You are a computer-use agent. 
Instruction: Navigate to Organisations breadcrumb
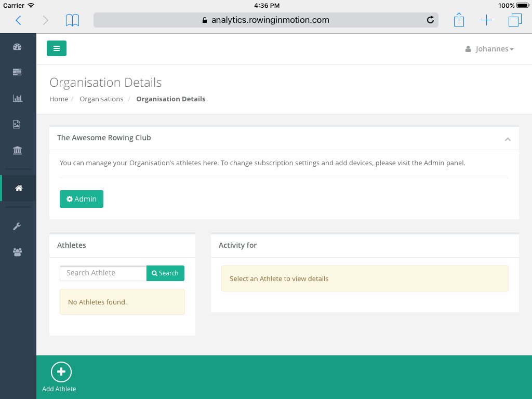pyautogui.click(x=101, y=99)
